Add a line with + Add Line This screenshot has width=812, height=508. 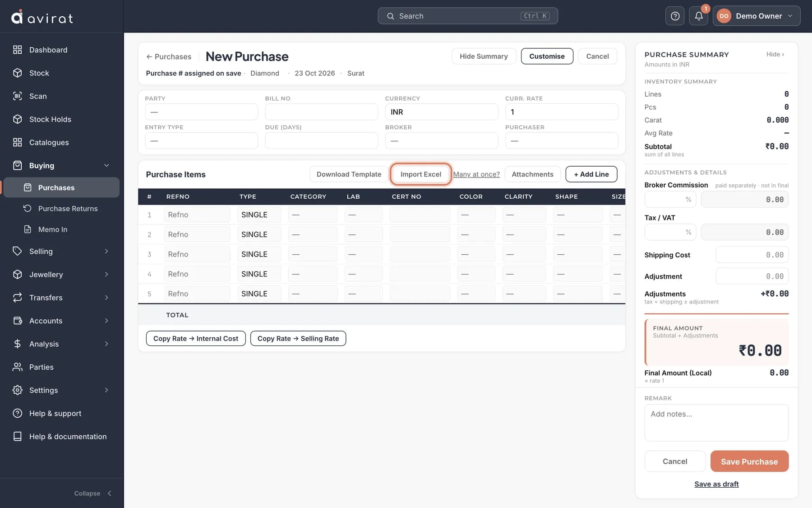click(591, 174)
